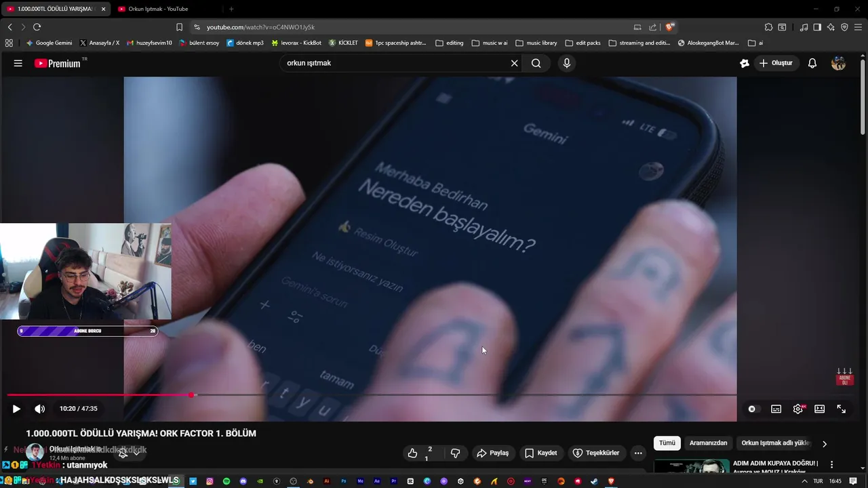Screen dimensions: 868x488
Task: Show more filter chips with right chevron
Action: tap(825, 444)
